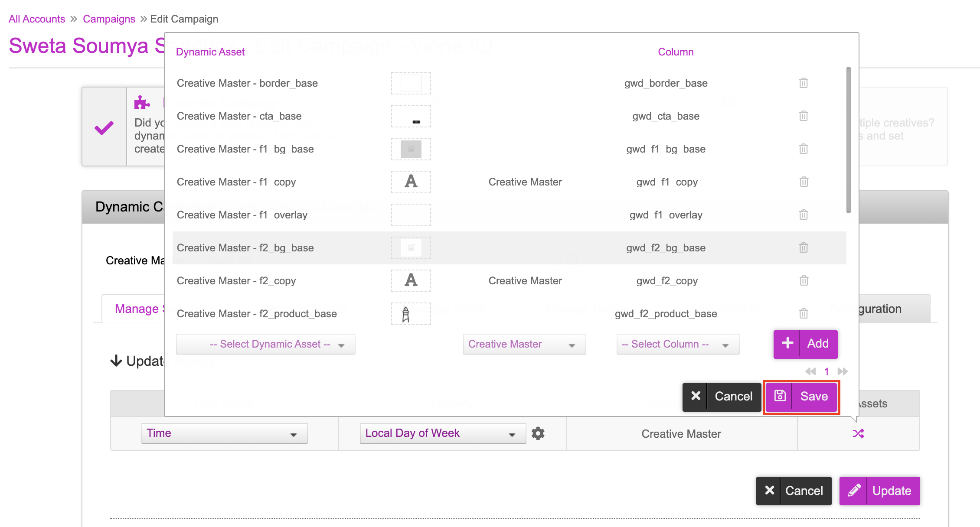This screenshot has width=980, height=527.
Task: Click the shuffle assets icon in the Time row
Action: (x=858, y=433)
